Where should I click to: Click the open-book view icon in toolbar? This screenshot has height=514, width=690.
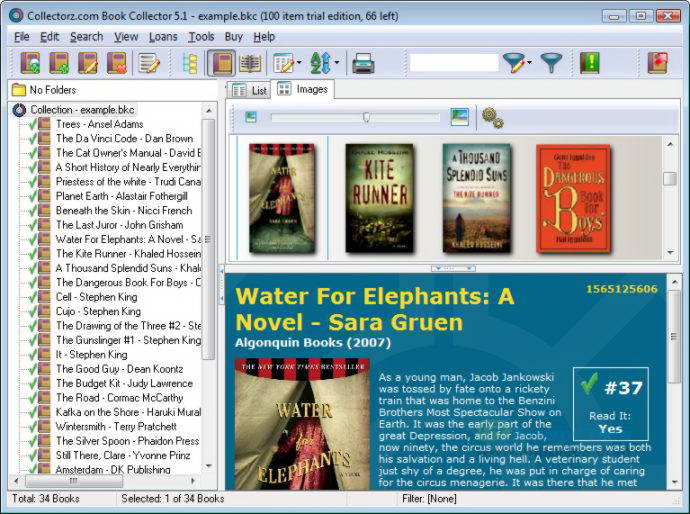tap(250, 63)
